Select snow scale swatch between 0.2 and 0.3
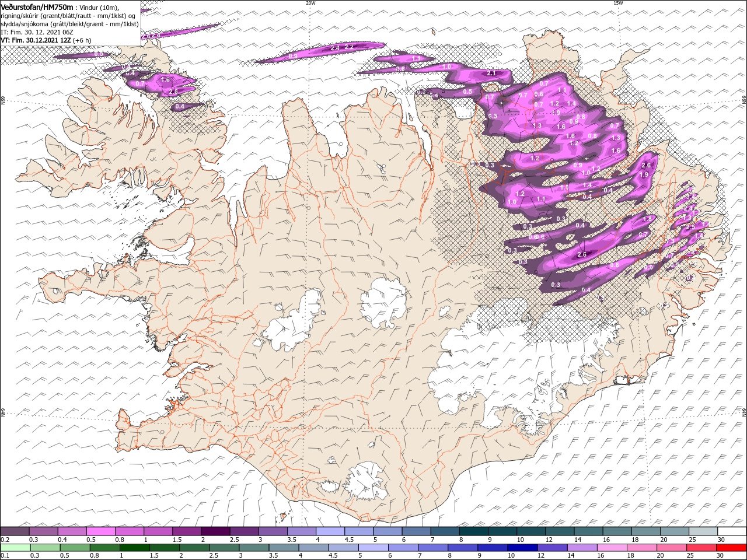The width and height of the screenshot is (747, 560). point(15,531)
